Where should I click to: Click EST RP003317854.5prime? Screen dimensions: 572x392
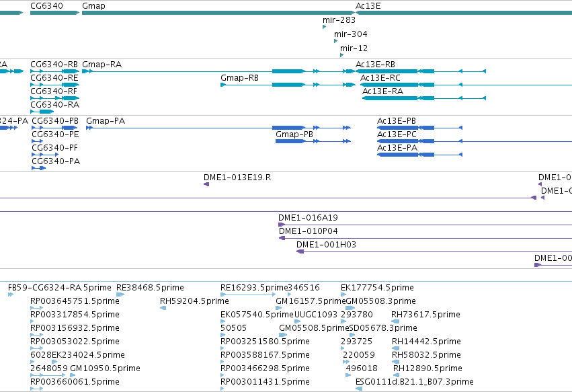pyautogui.click(x=32, y=321)
